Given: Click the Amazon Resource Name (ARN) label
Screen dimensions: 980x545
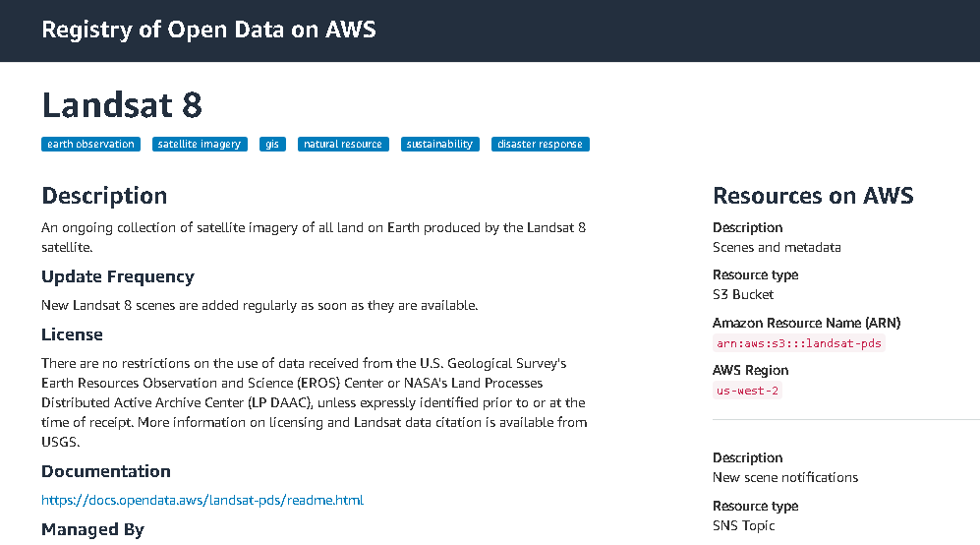Looking at the screenshot, I should click(x=806, y=323).
